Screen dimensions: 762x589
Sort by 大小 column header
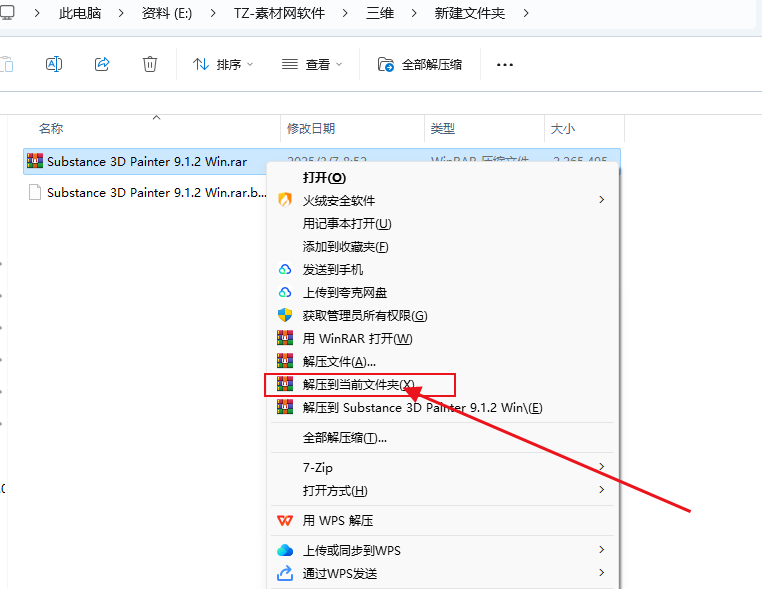coord(562,128)
